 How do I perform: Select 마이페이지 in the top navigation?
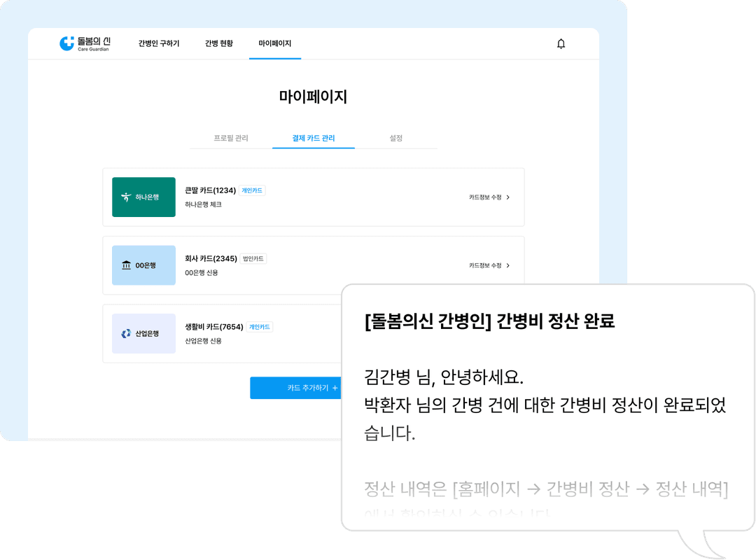pyautogui.click(x=274, y=43)
